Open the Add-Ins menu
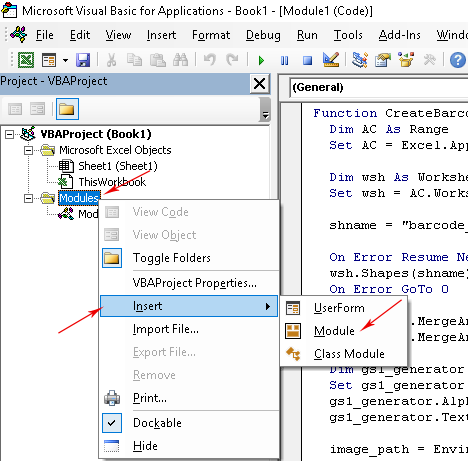Screen dimensions: 468x461 click(400, 35)
